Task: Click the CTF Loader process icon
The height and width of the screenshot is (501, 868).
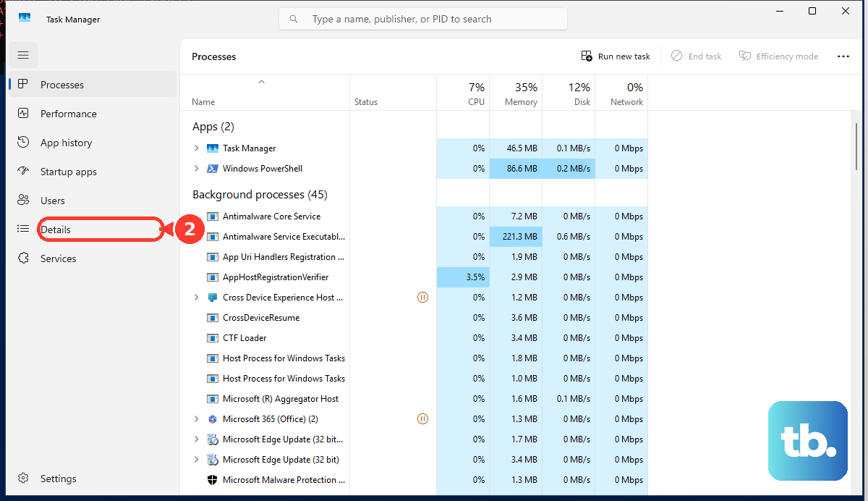Action: point(213,338)
